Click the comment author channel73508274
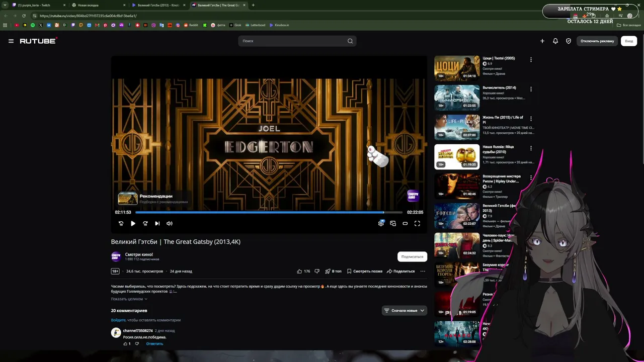The height and width of the screenshot is (362, 644). 138,331
